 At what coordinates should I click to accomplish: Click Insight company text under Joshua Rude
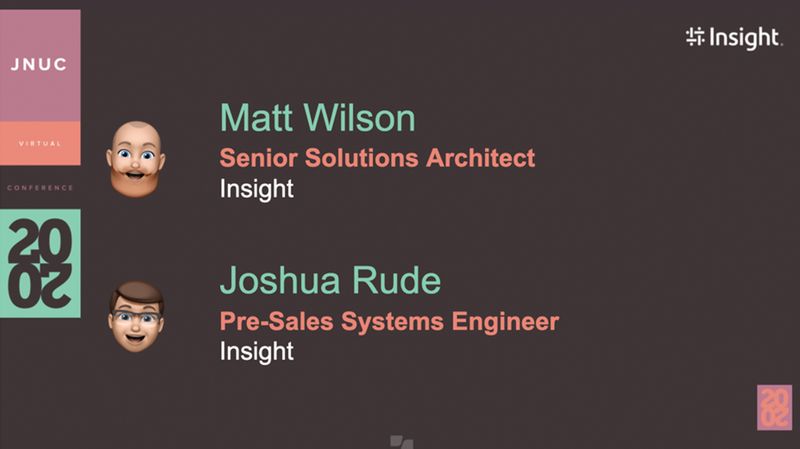[x=257, y=352]
